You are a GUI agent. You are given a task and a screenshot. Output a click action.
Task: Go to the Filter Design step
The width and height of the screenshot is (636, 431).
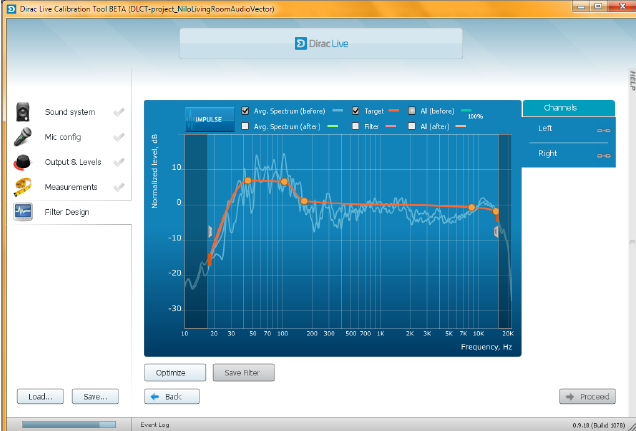point(67,212)
